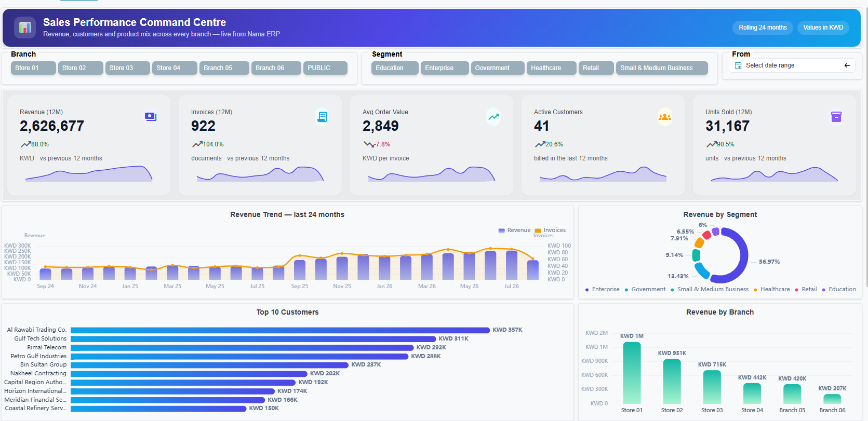This screenshot has width=868, height=421.
Task: Click the Sep 25 revenue bar in trend
Action: [300, 270]
